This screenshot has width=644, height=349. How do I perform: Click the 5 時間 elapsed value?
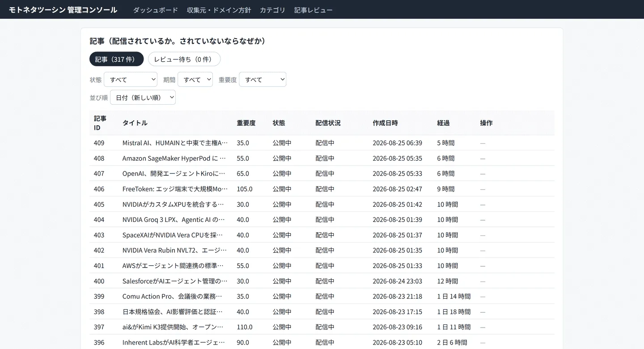[446, 143]
